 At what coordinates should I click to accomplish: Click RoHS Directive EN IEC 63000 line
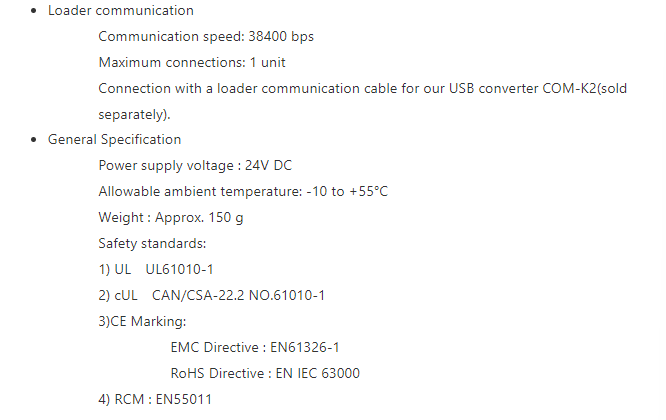point(265,373)
